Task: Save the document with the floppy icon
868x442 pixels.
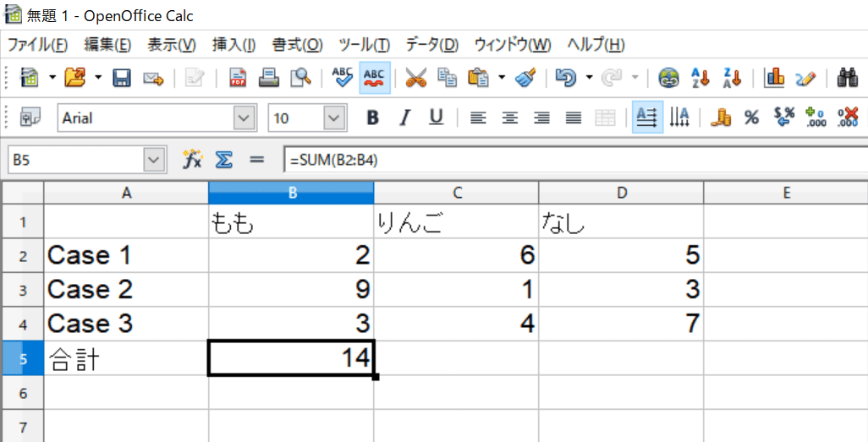Action: point(121,78)
